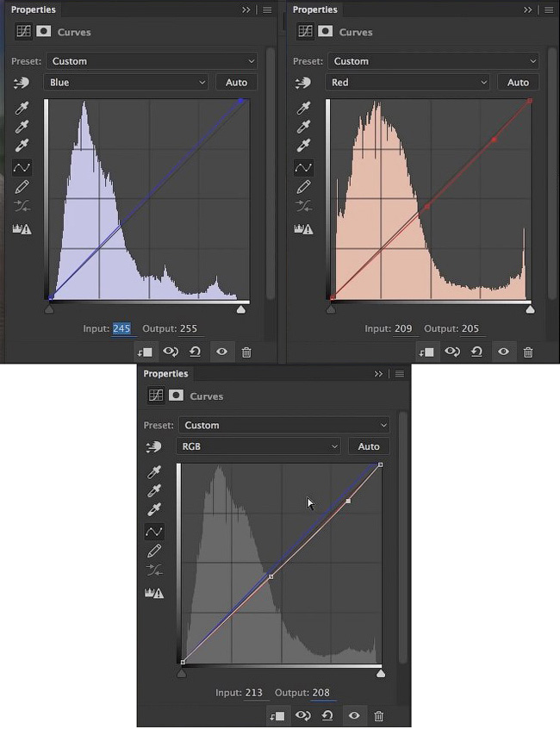
Task: Collapse RGB panel with double-chevron
Action: [378, 374]
